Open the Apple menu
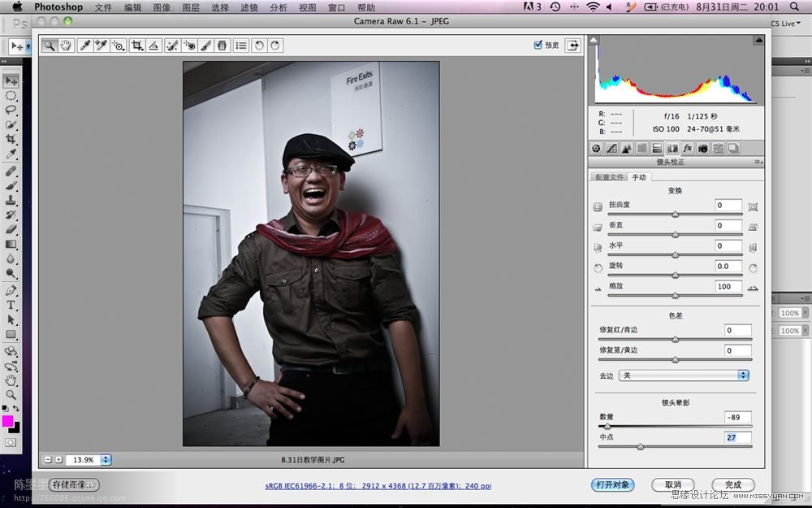 click(16, 7)
